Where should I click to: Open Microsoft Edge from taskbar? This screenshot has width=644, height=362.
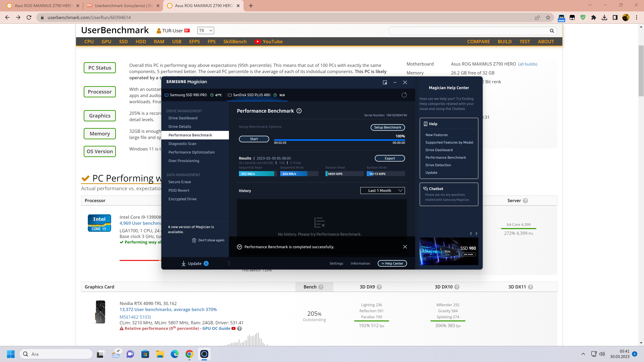point(174,354)
